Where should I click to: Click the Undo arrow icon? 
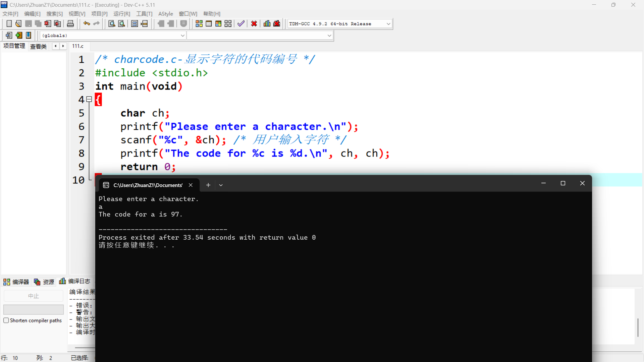(87, 24)
